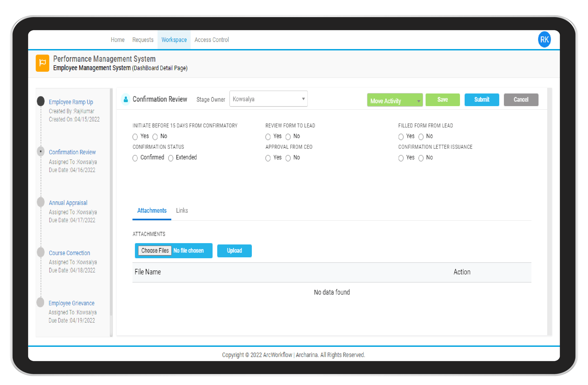Open the Requests menu item

[143, 40]
